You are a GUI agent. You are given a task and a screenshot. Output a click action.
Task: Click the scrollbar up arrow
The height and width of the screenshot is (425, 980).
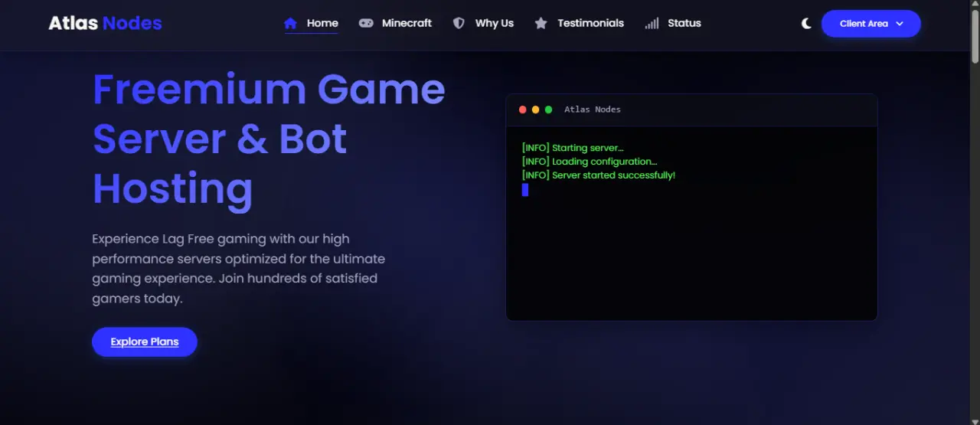pyautogui.click(x=975, y=5)
